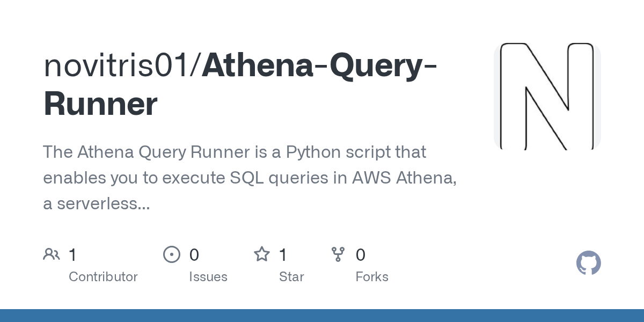The width and height of the screenshot is (644, 322).
Task: Click the issues count number 0
Action: click(194, 255)
